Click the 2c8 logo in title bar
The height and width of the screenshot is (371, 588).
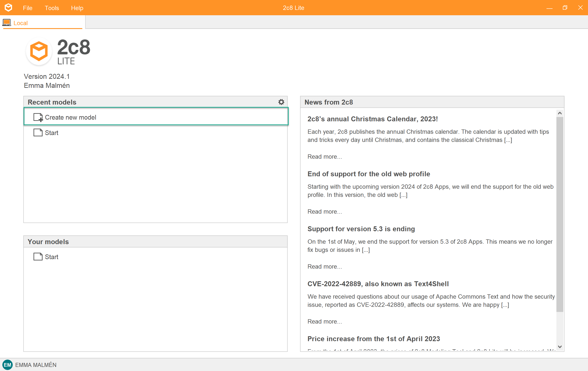pos(8,8)
